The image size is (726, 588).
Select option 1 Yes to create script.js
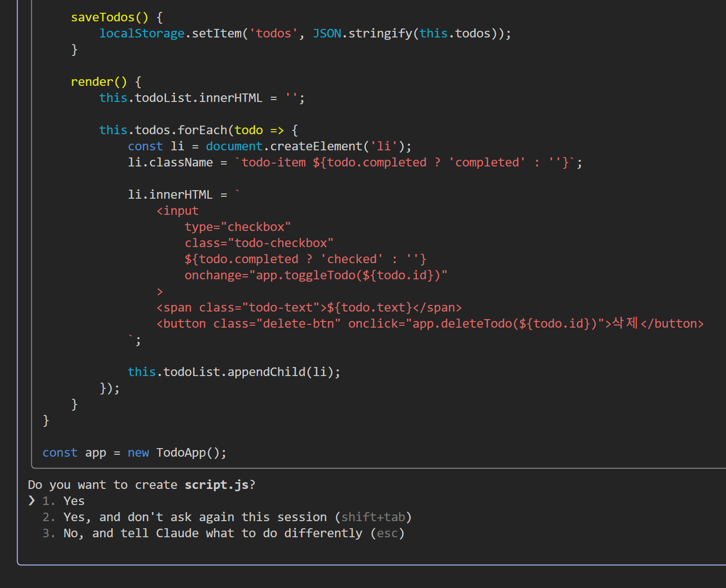pos(74,501)
